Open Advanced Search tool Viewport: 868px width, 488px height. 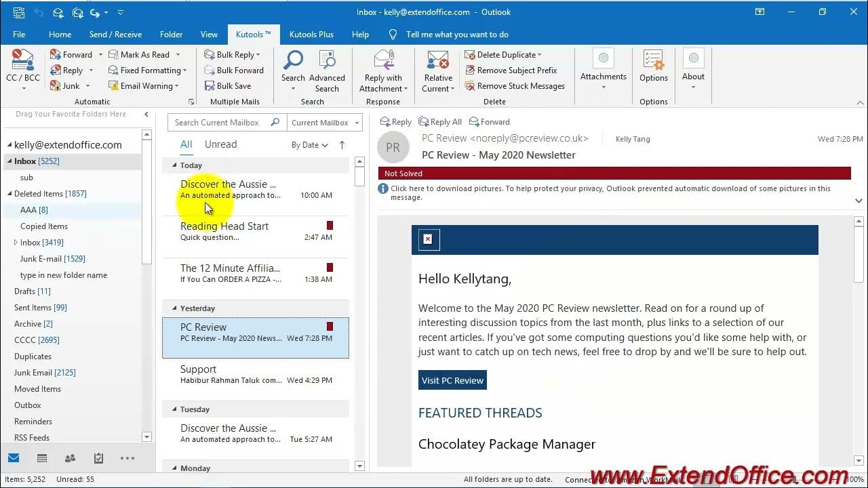[327, 71]
